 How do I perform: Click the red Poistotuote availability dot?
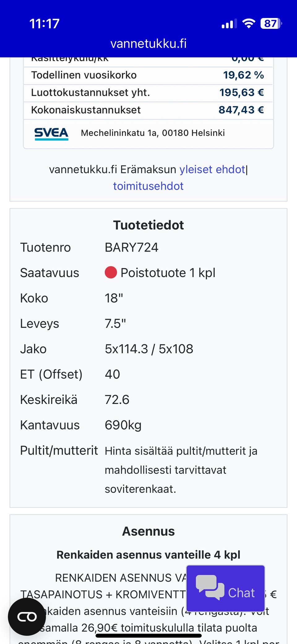[111, 273]
